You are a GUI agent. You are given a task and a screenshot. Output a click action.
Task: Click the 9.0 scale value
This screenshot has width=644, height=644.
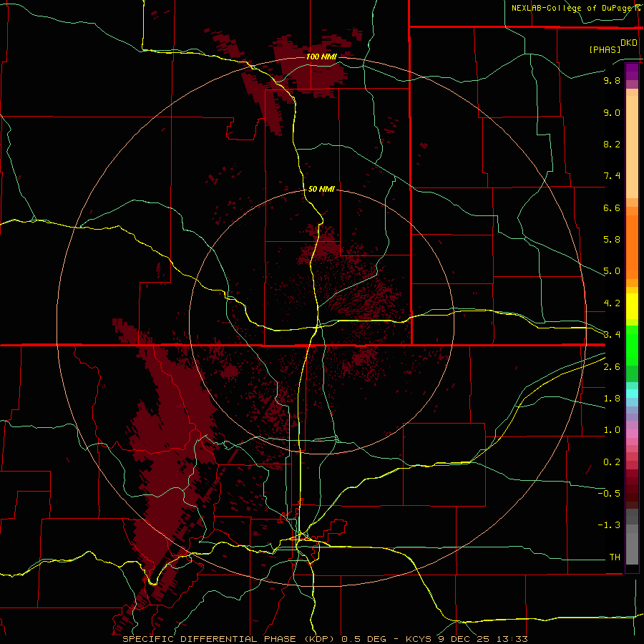612,112
